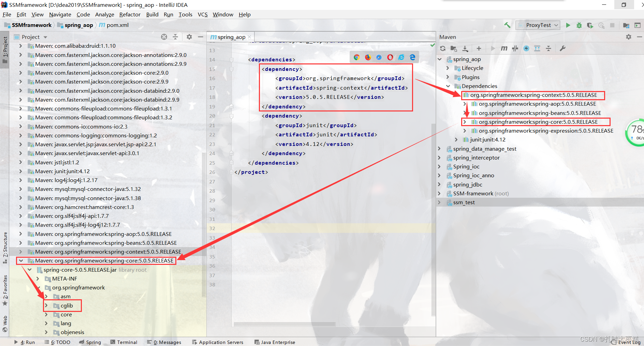This screenshot has width=644, height=346.
Task: Toggle the 1: Project side tool window
Action: click(5, 50)
